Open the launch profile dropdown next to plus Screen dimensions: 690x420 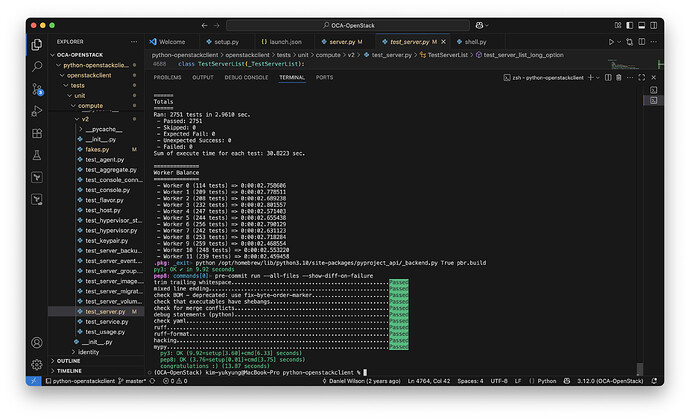coord(598,77)
